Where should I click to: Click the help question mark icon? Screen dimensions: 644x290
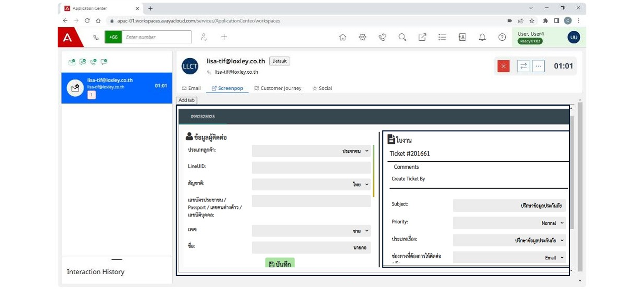(x=502, y=37)
